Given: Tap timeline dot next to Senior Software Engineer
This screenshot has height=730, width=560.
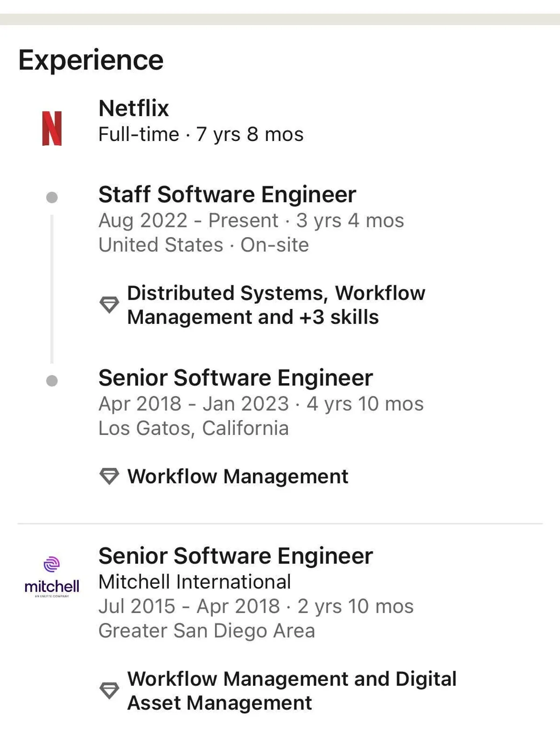Looking at the screenshot, I should pos(52,381).
